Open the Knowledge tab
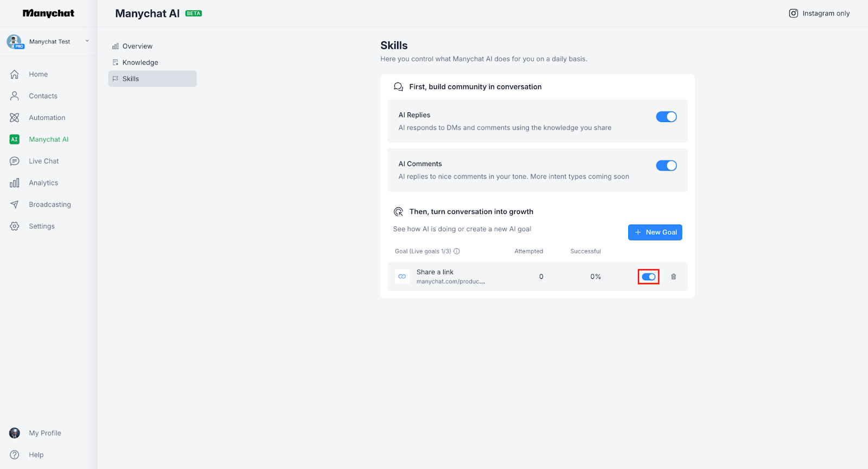The height and width of the screenshot is (469, 868). (140, 62)
